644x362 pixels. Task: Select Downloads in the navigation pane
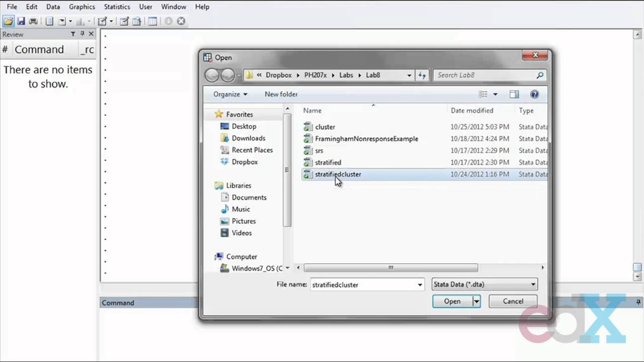(249, 138)
